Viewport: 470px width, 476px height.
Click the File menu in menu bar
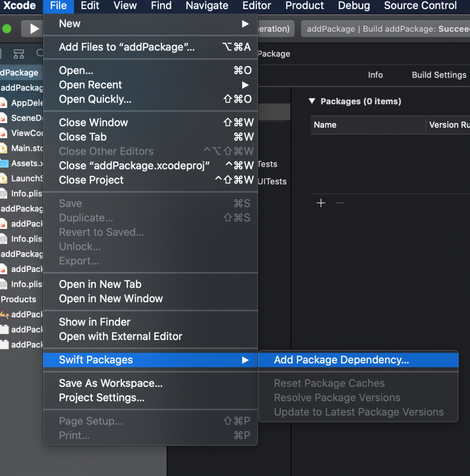pyautogui.click(x=58, y=6)
